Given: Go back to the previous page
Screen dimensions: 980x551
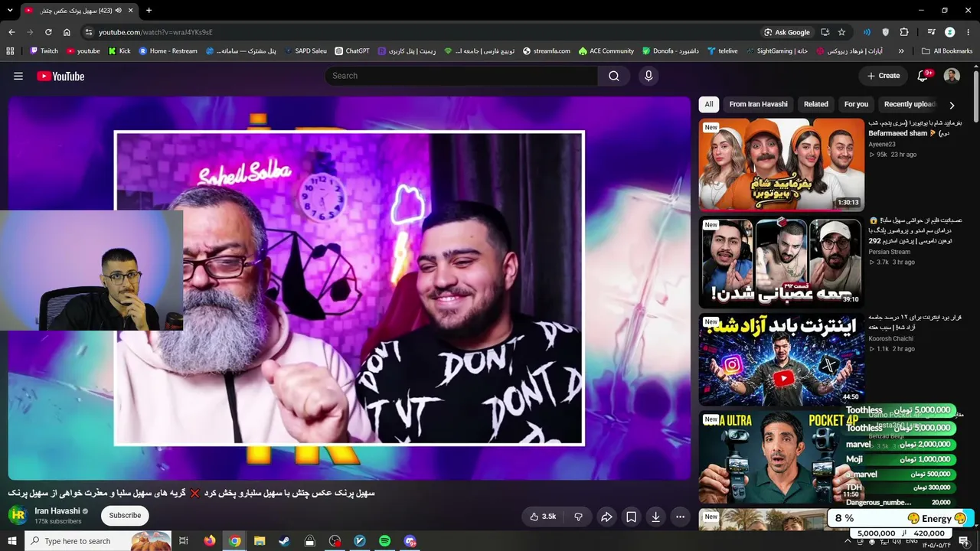Looking at the screenshot, I should [x=11, y=32].
